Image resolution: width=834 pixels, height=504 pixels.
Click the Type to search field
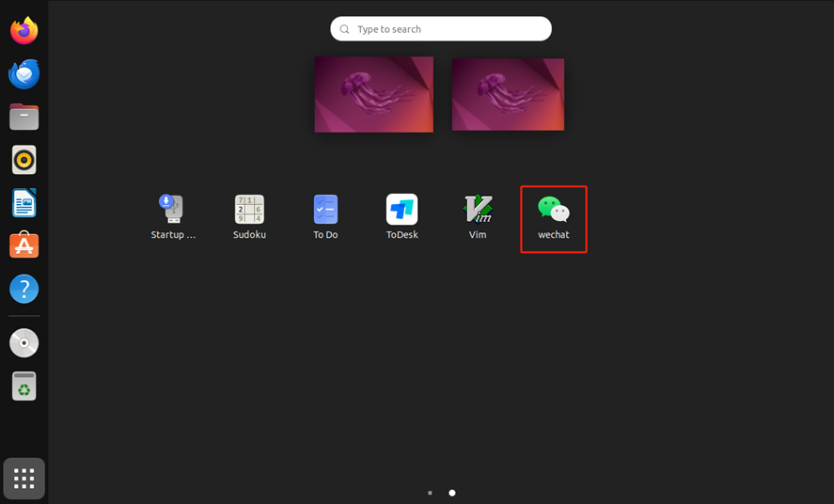441,29
